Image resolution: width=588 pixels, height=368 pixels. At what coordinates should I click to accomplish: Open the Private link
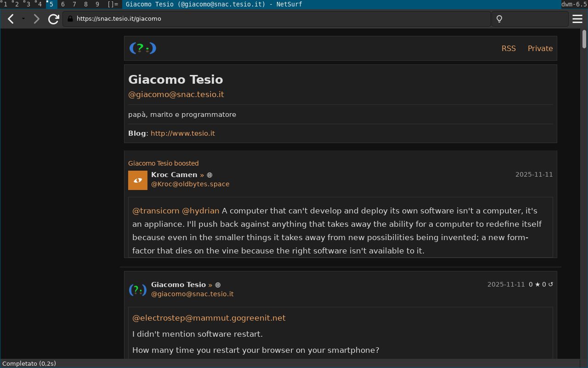coord(540,48)
